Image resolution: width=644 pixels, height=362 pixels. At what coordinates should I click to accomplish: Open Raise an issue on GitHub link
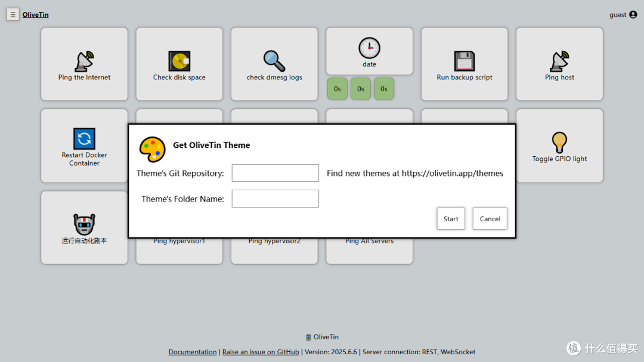261,352
